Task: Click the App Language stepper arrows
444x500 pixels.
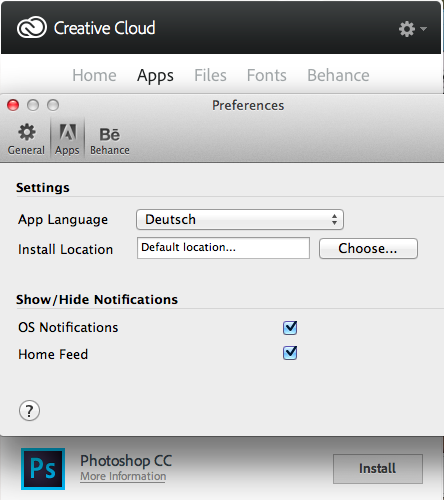Action: (334, 220)
